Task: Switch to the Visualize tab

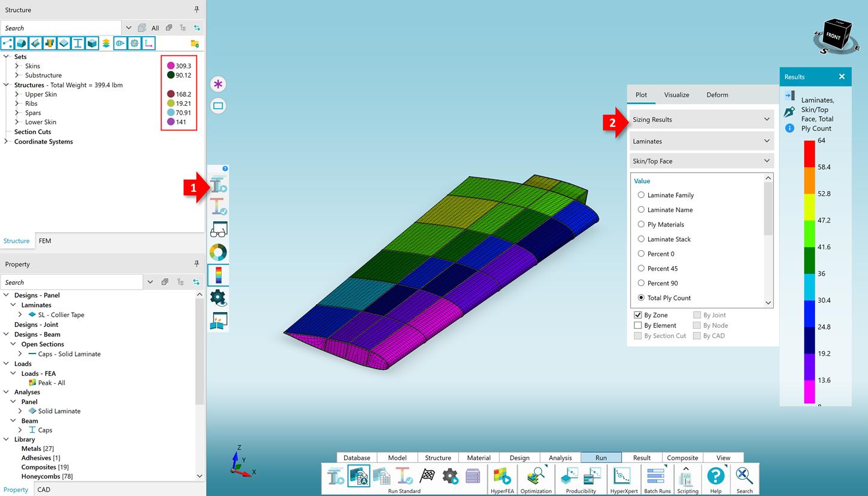Action: tap(676, 95)
